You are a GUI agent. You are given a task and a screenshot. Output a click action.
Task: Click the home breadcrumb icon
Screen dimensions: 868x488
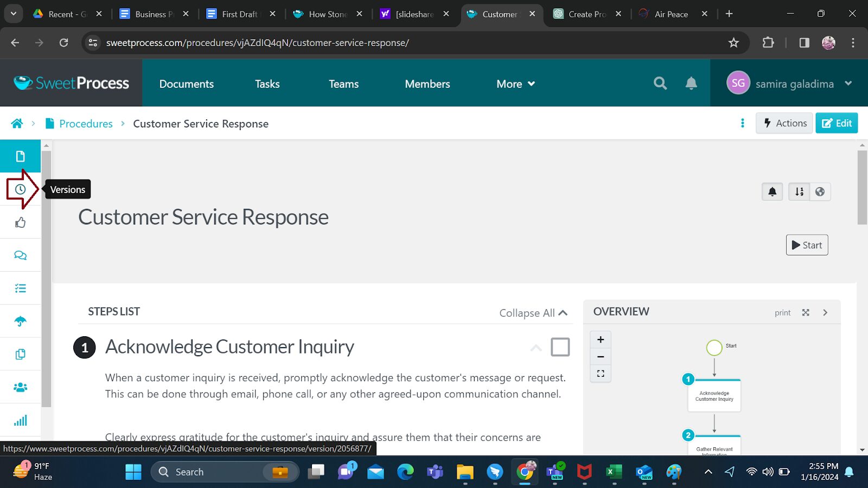17,124
